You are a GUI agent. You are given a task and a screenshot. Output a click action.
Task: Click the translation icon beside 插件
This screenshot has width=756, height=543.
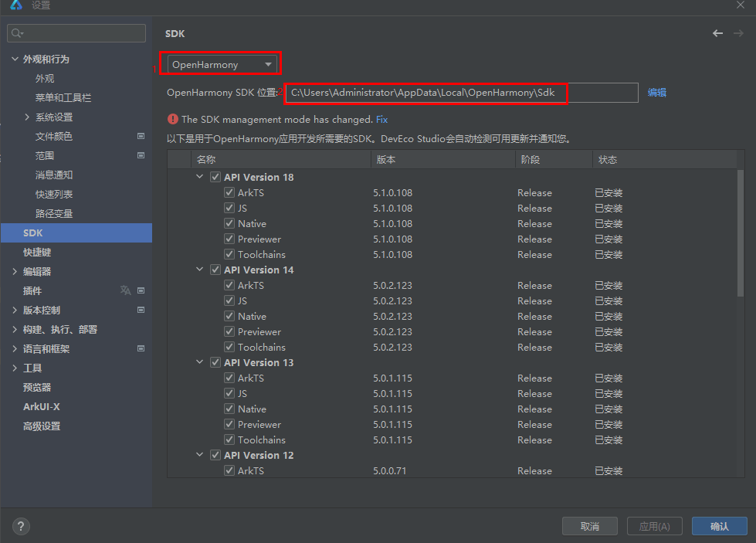[125, 290]
